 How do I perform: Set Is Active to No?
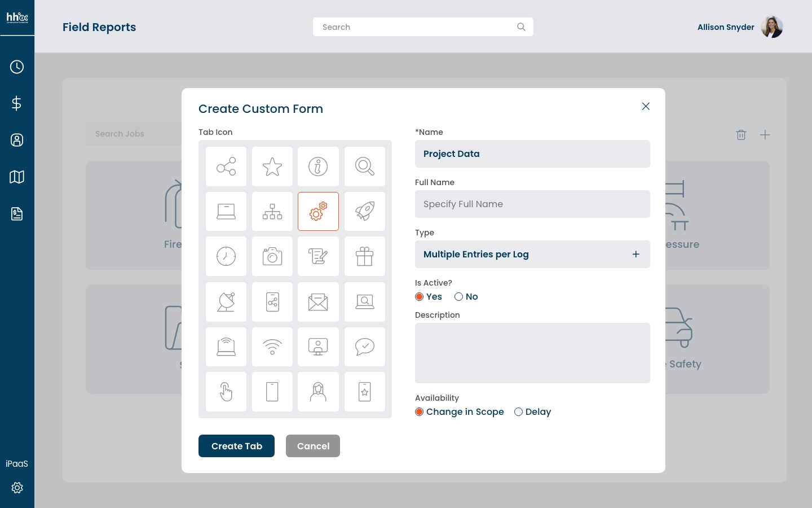coord(459,297)
